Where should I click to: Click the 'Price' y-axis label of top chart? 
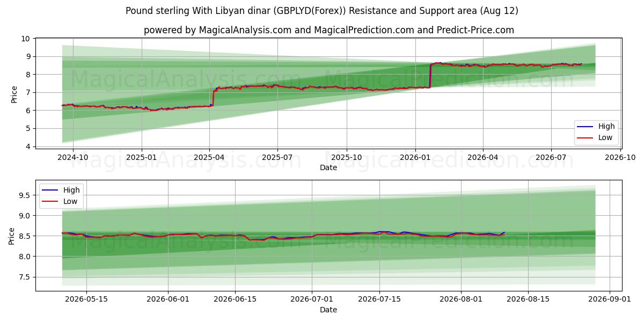pyautogui.click(x=14, y=94)
